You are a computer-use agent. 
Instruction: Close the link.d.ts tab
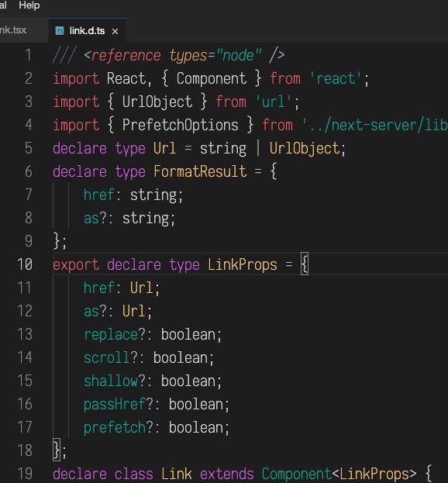[x=115, y=32]
